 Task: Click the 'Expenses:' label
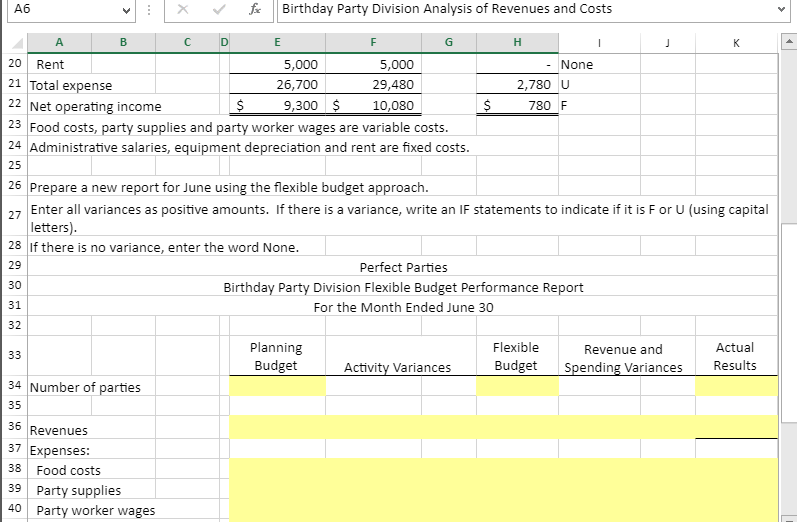(59, 450)
